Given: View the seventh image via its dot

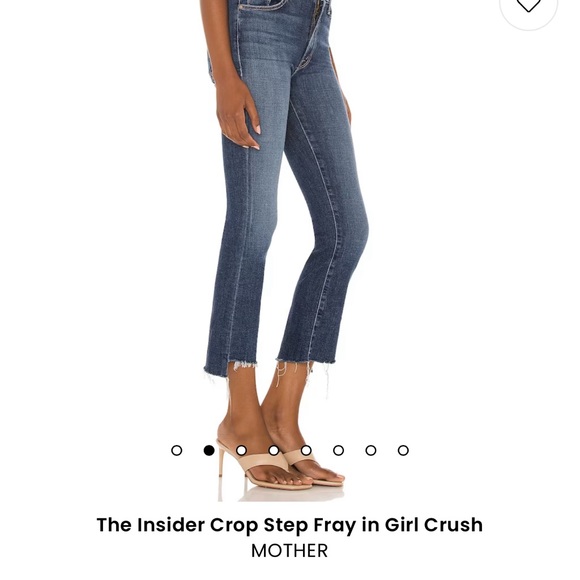Looking at the screenshot, I should click(371, 451).
